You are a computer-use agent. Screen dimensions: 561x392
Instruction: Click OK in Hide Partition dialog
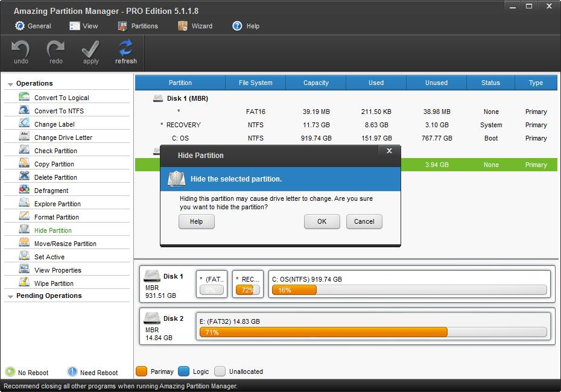tap(322, 221)
